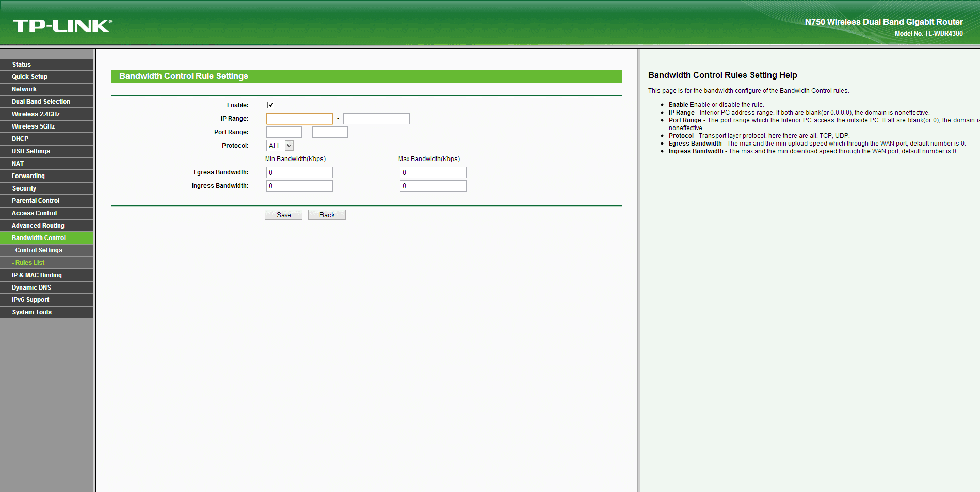Open the Forwarding menu
The image size is (980, 492).
point(46,176)
